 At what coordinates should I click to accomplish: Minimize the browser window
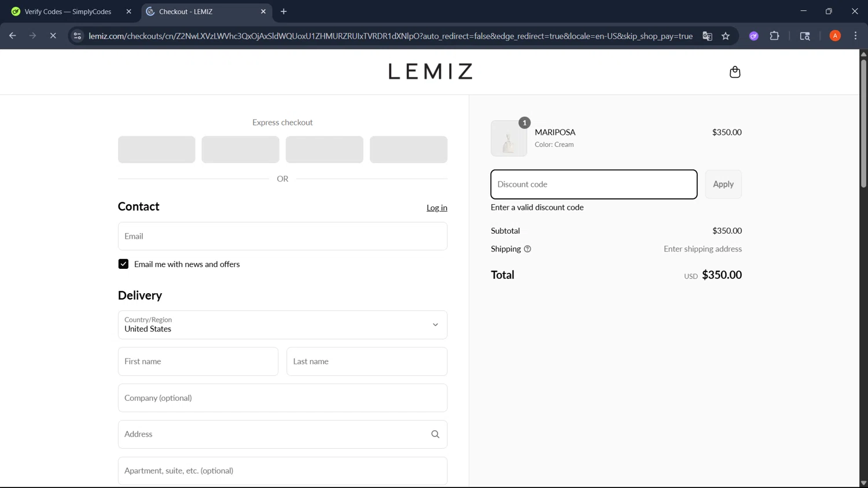pyautogui.click(x=803, y=11)
